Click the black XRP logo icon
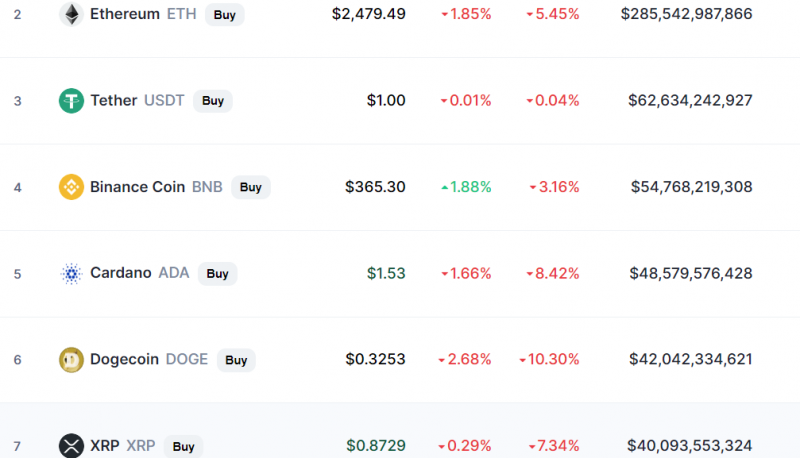800x458 pixels. [71, 446]
